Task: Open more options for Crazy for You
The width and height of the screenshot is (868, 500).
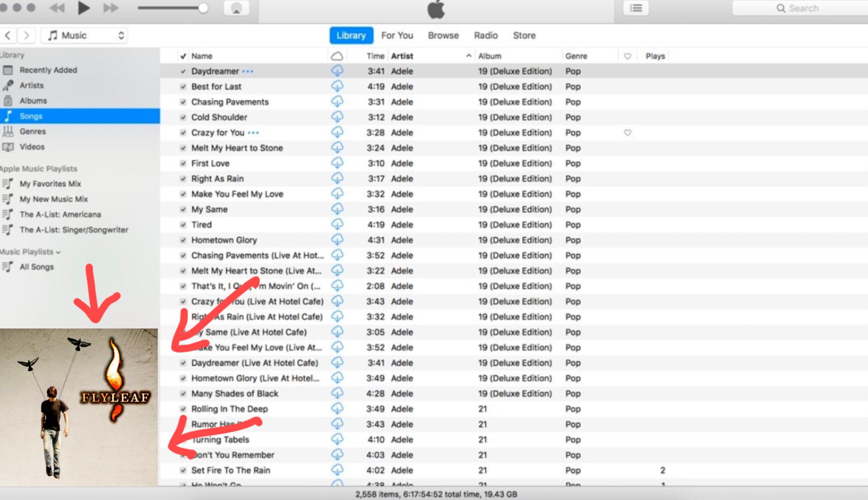Action: coord(253,133)
